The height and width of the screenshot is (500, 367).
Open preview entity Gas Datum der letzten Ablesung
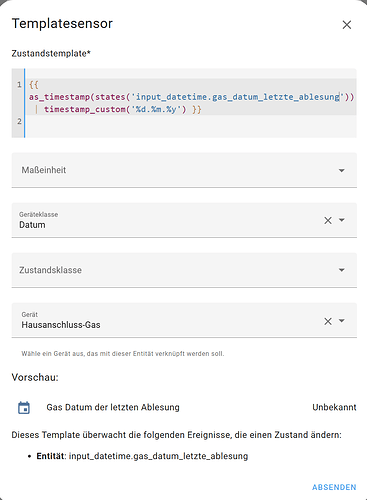113,407
